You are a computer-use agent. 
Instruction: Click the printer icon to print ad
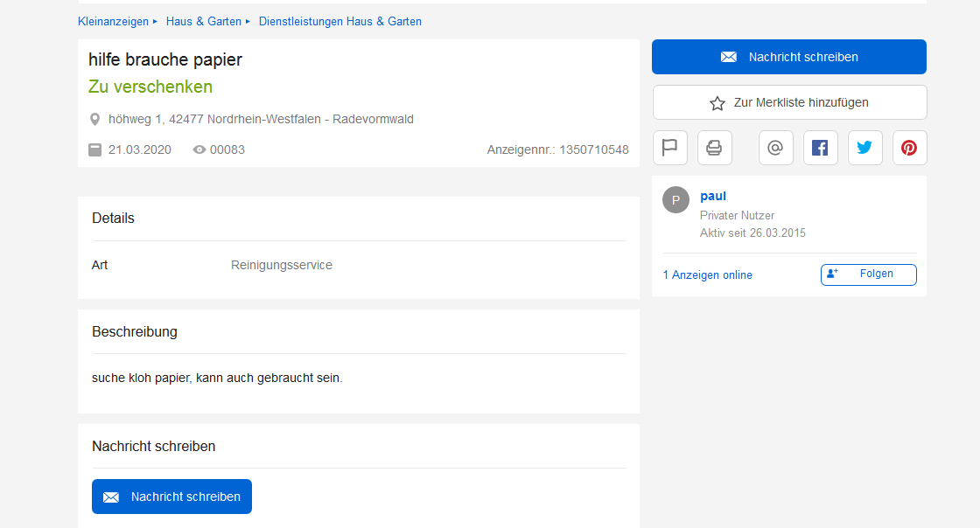[x=714, y=148]
